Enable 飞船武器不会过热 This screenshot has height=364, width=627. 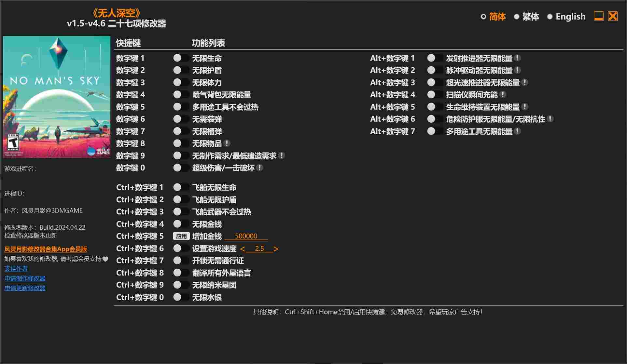[181, 212]
